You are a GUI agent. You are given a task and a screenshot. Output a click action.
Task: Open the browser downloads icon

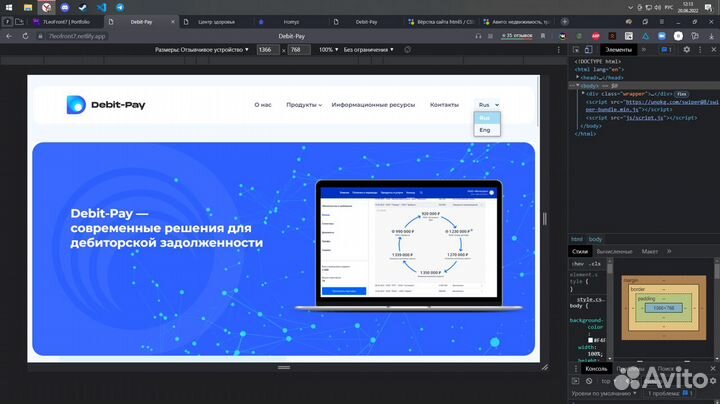[x=711, y=36]
